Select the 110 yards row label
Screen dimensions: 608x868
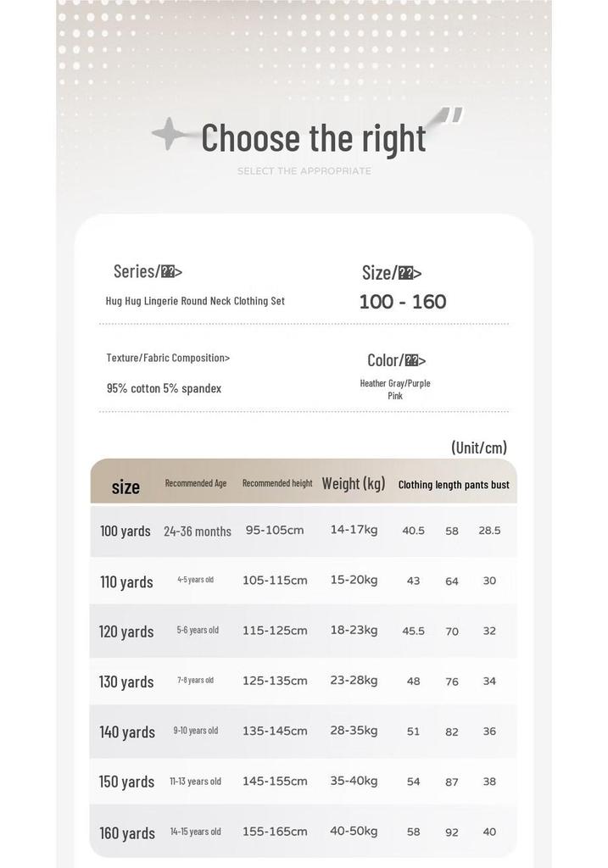coord(126,581)
